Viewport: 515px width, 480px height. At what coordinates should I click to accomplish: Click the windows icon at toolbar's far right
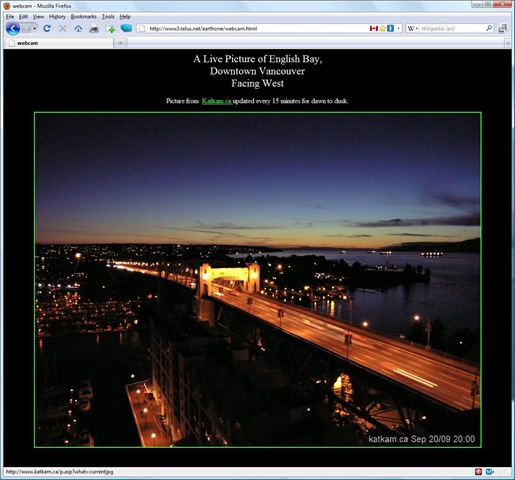(503, 29)
